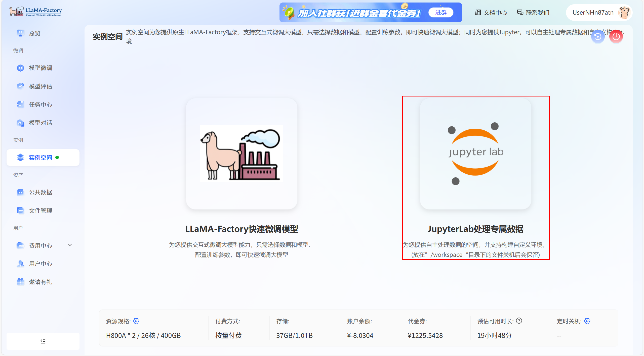The width and height of the screenshot is (644, 356).
Task: Click the 进群 join group button
Action: pos(441,12)
